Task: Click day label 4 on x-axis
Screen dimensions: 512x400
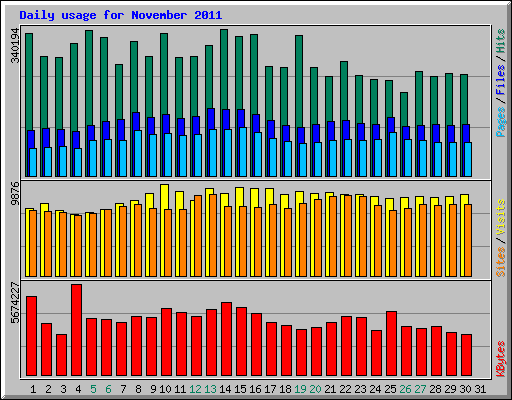Action: tap(78, 389)
